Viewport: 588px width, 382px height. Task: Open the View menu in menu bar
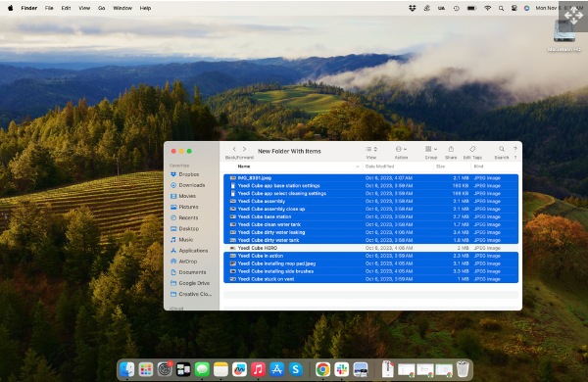point(84,8)
